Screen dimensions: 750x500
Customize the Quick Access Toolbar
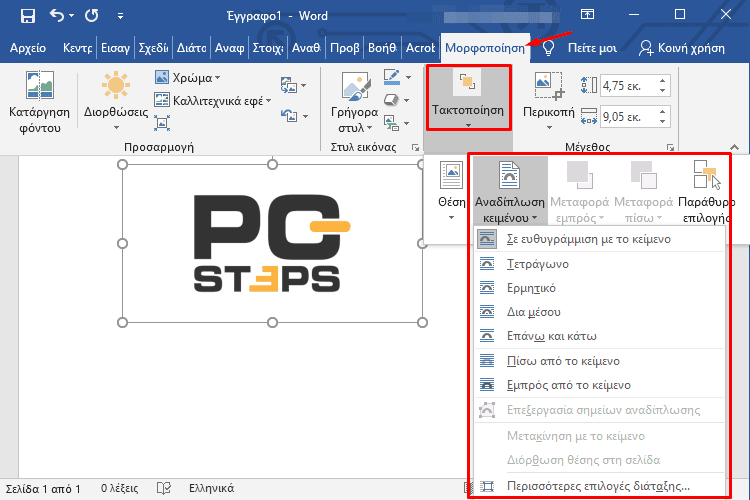pos(121,16)
